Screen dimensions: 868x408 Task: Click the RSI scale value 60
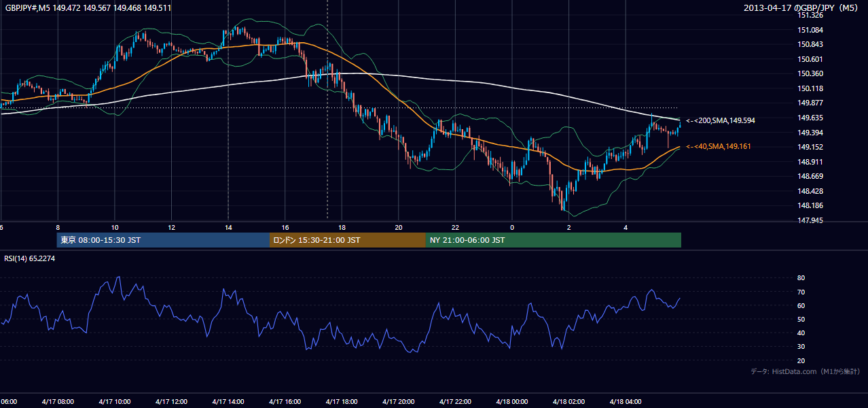(801, 305)
